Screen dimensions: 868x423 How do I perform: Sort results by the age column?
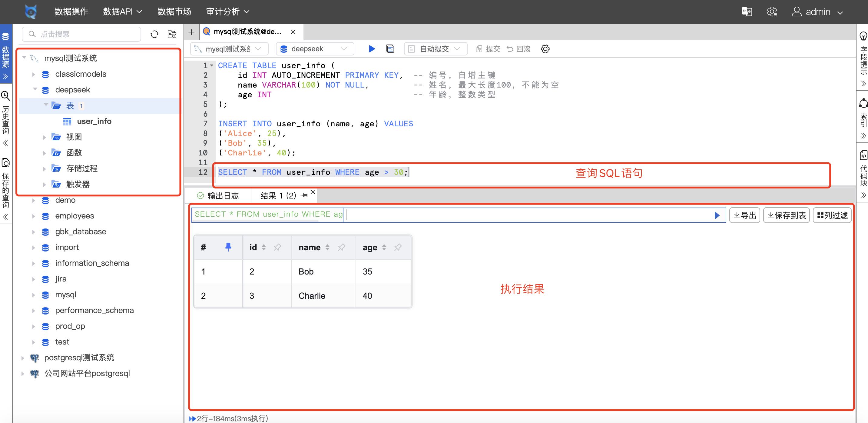pyautogui.click(x=384, y=247)
